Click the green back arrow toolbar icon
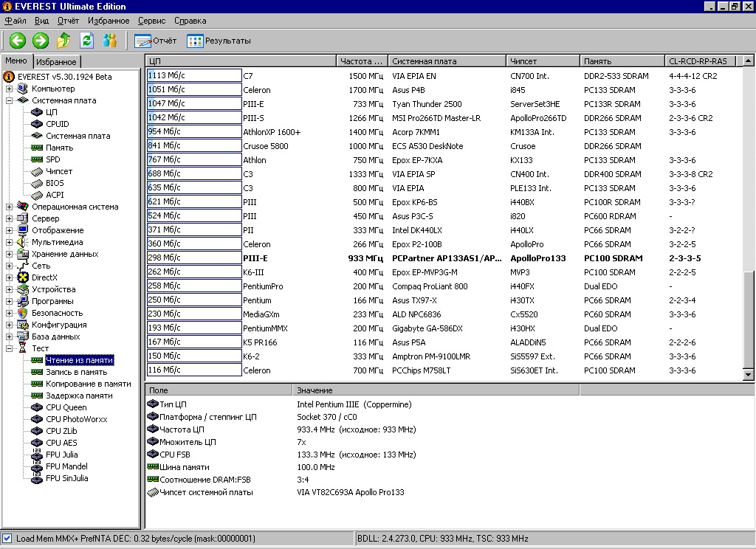 17,41
